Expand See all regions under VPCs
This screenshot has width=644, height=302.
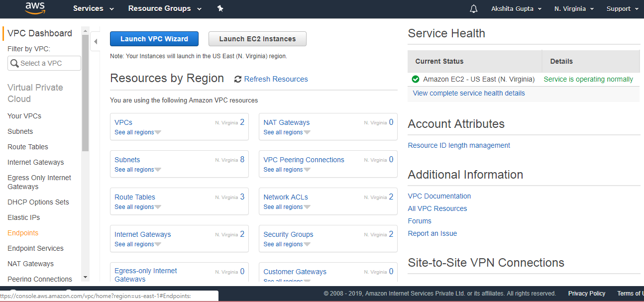(x=138, y=132)
